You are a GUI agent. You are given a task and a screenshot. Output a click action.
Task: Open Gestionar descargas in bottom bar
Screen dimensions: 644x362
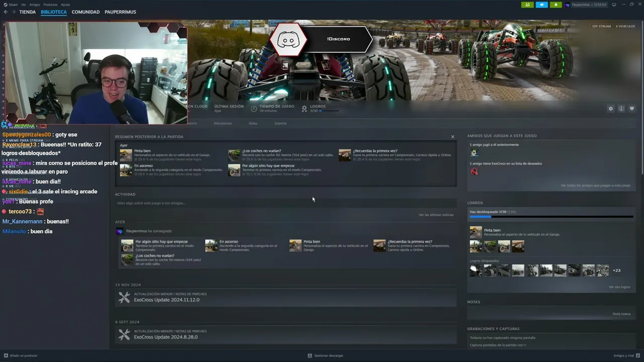click(326, 355)
